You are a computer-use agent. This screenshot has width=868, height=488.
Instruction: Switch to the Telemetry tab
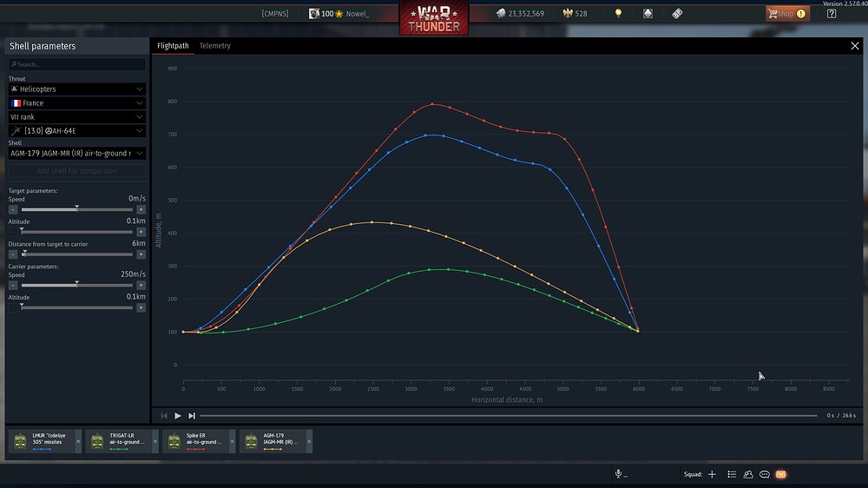(214, 46)
